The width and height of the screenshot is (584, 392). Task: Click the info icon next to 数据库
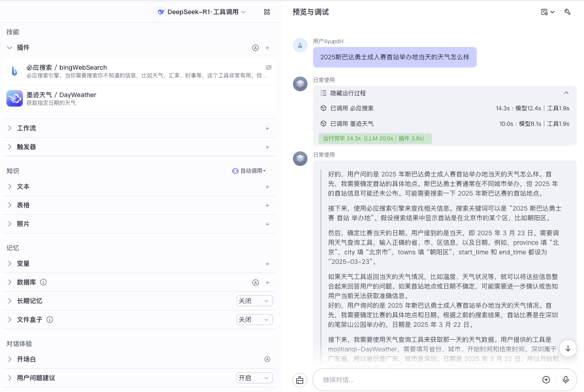pos(43,283)
